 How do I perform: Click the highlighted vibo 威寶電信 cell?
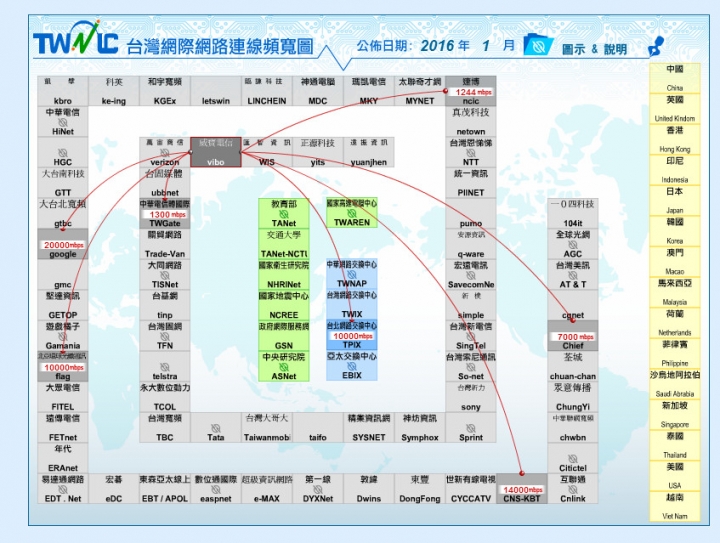[x=216, y=152]
